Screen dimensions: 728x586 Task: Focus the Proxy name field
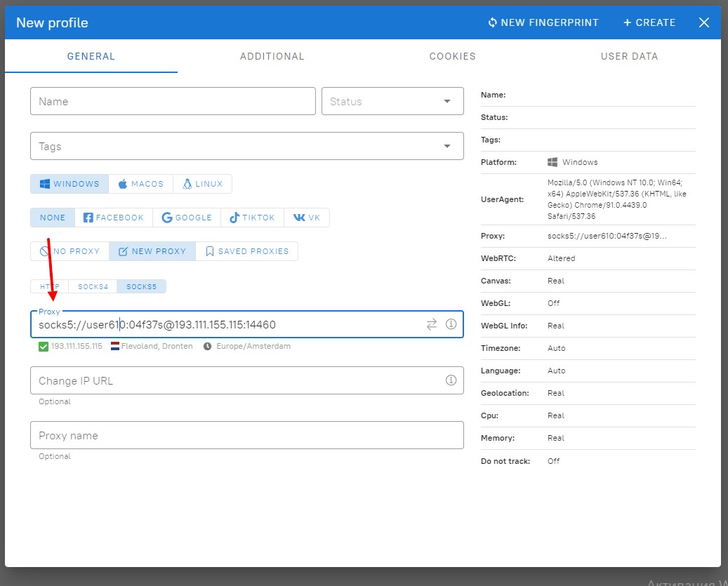tap(247, 435)
